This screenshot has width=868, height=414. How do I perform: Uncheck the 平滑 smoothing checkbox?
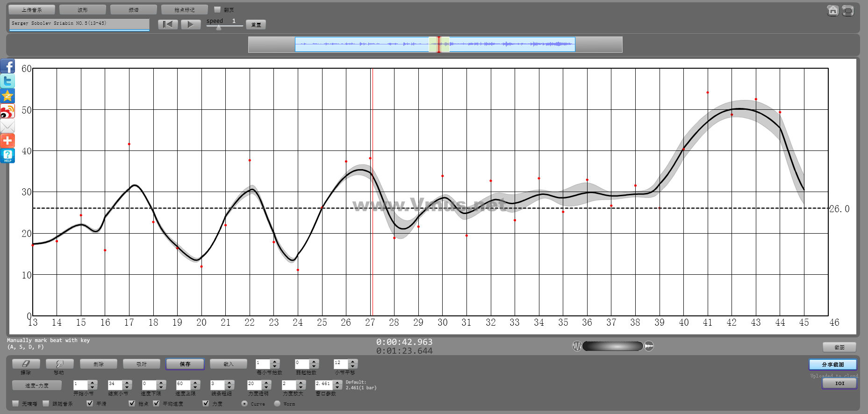click(90, 403)
